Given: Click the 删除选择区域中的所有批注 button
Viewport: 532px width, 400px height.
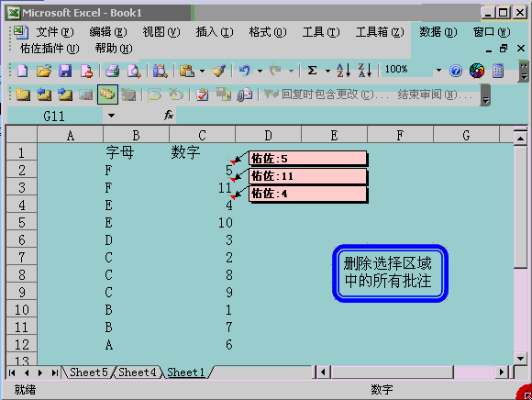Looking at the screenshot, I should pos(390,273).
